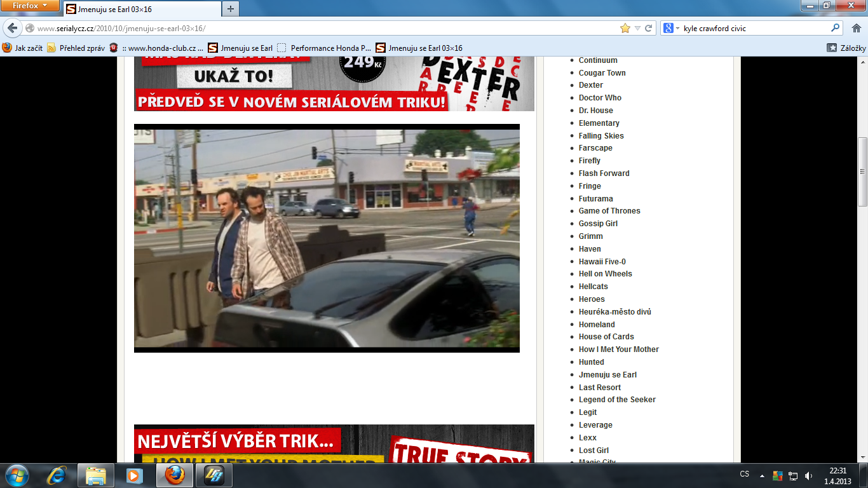Open the Firefox application menu button

30,6
